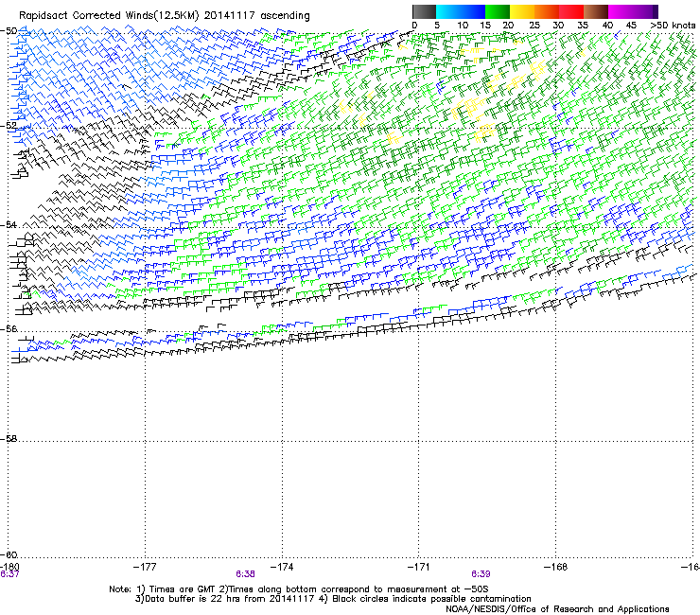The height and width of the screenshot is (615, 700).
Task: Click the NOAA/NESDIS credit text
Action: click(557, 608)
